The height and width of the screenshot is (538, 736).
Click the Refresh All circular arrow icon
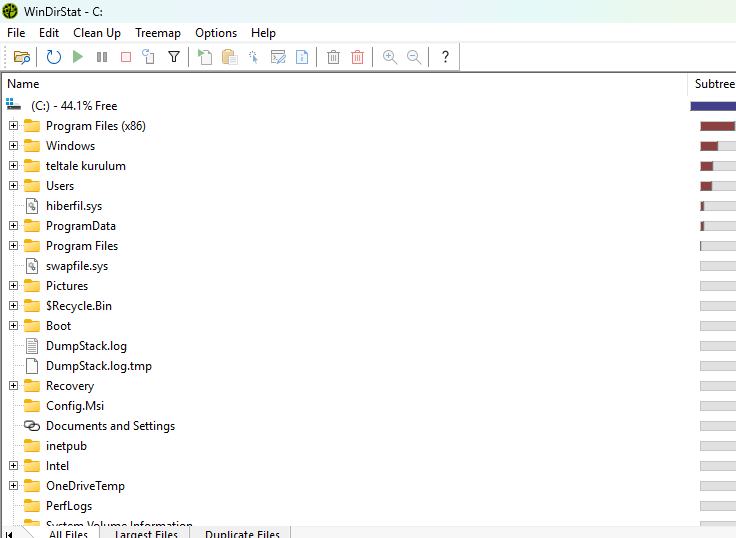coord(54,57)
